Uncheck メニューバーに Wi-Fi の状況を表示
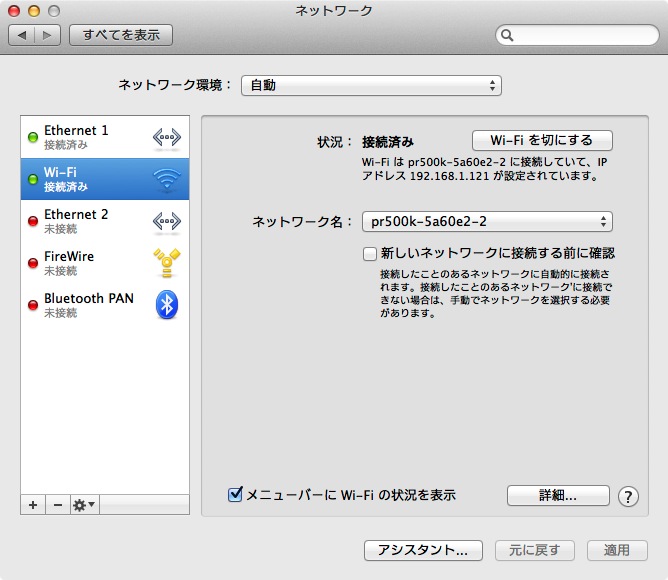The width and height of the screenshot is (668, 580). [236, 495]
